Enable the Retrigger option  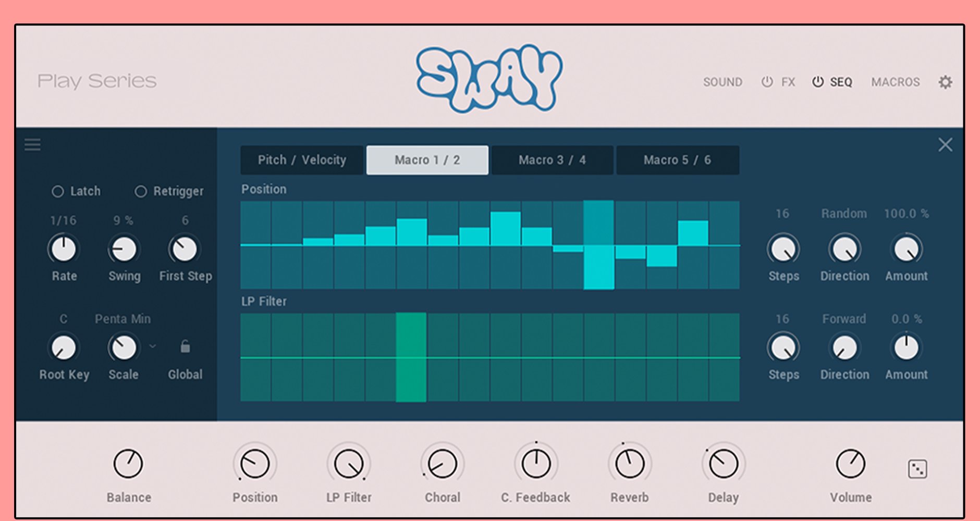coord(141,191)
